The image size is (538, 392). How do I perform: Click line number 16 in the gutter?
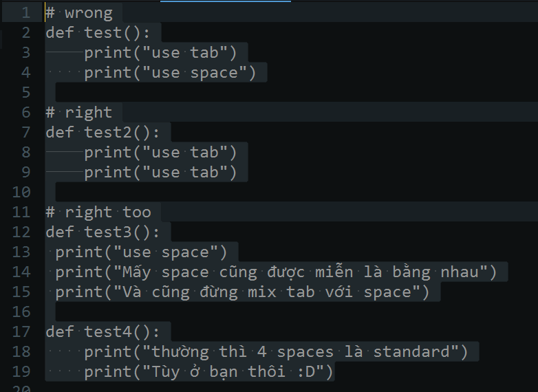(x=21, y=312)
